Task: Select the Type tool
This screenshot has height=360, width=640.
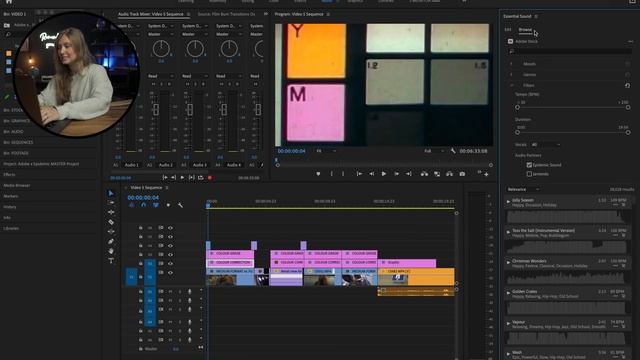Action: click(111, 260)
